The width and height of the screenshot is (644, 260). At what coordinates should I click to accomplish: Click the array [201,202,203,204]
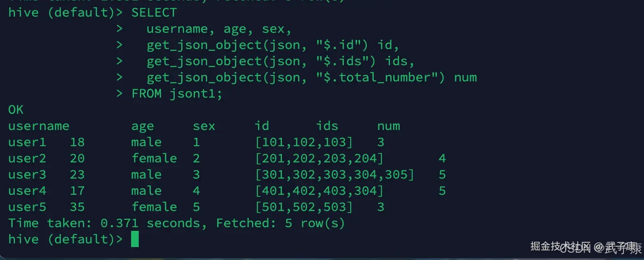(x=319, y=158)
